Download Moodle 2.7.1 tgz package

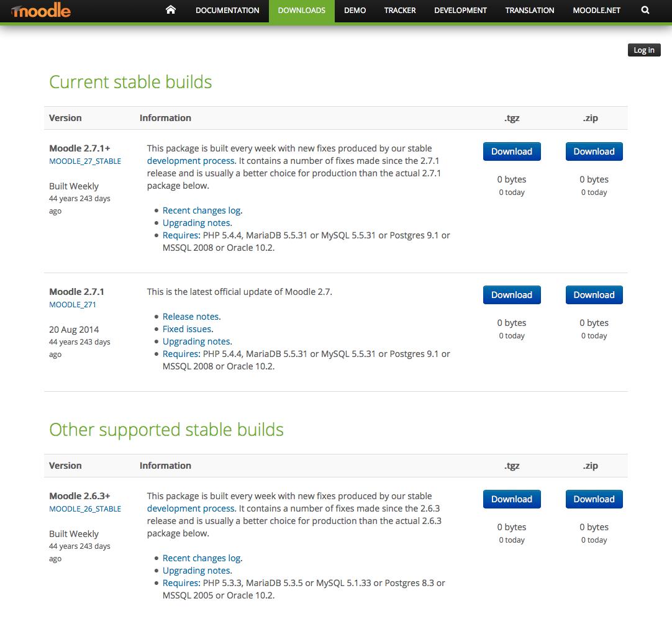512,295
